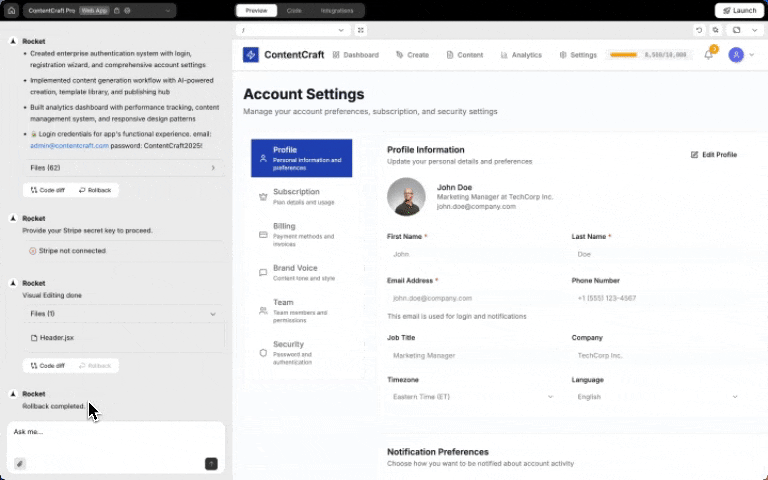Open Settings in the ContentCraft nav
768x480 pixels.
coord(578,55)
